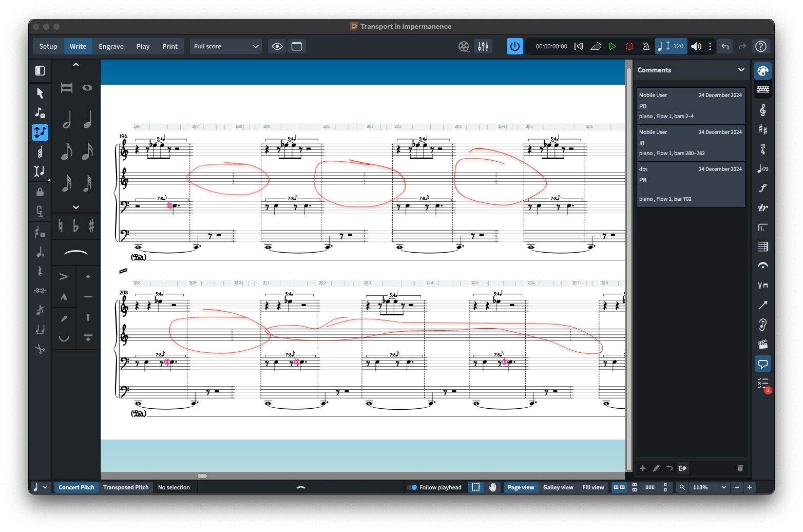Activate note input tool
Image resolution: width=803 pixels, height=532 pixels.
pos(40,112)
